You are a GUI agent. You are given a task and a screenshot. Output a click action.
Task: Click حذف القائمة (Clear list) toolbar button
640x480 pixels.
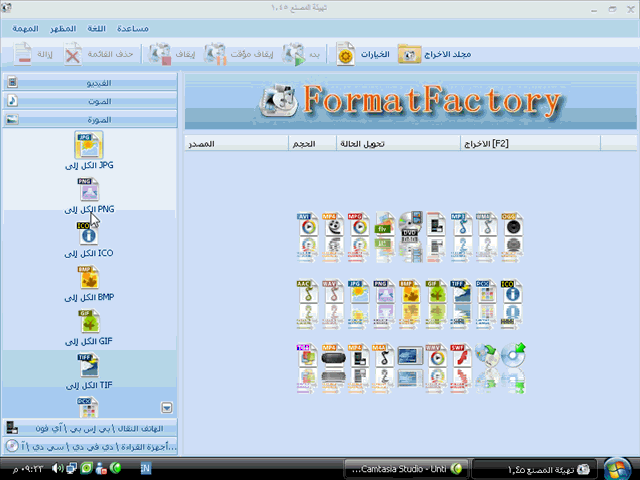99,54
